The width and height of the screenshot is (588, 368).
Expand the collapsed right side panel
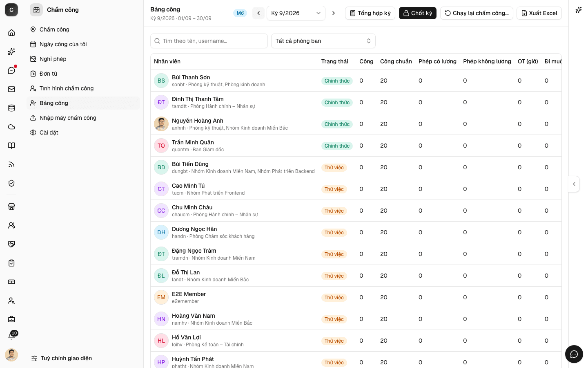tap(574, 184)
